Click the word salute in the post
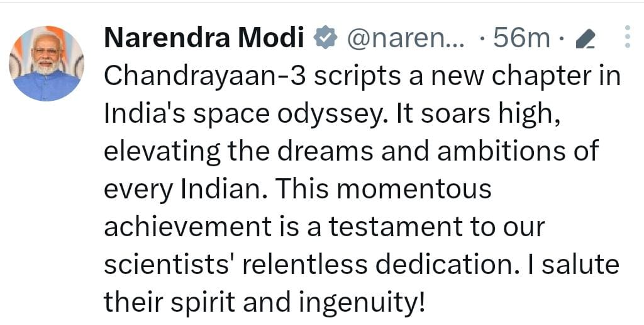644x325 pixels. [x=580, y=265]
